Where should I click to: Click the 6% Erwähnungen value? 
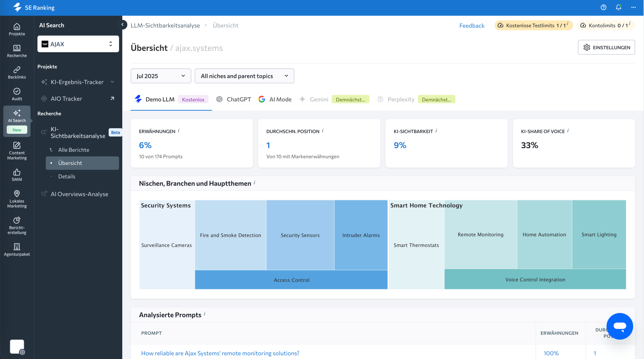pos(145,145)
